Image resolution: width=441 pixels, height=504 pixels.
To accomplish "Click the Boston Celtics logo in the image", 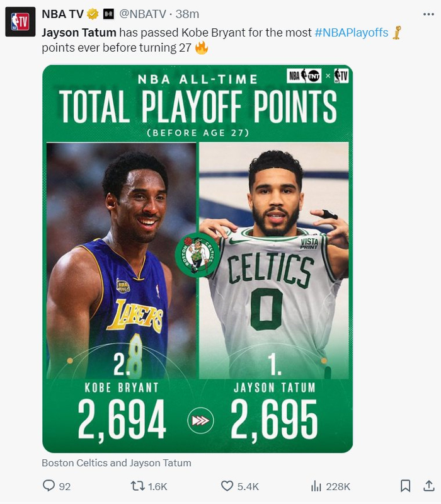I will (197, 255).
